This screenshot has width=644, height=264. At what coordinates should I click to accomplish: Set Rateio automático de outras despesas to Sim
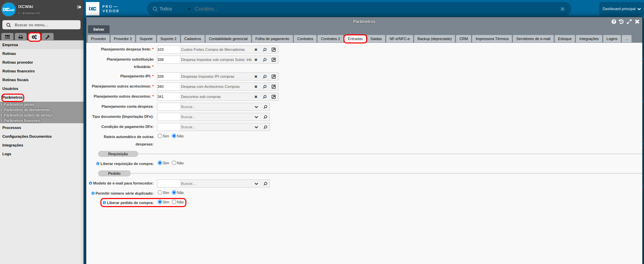pyautogui.click(x=160, y=136)
